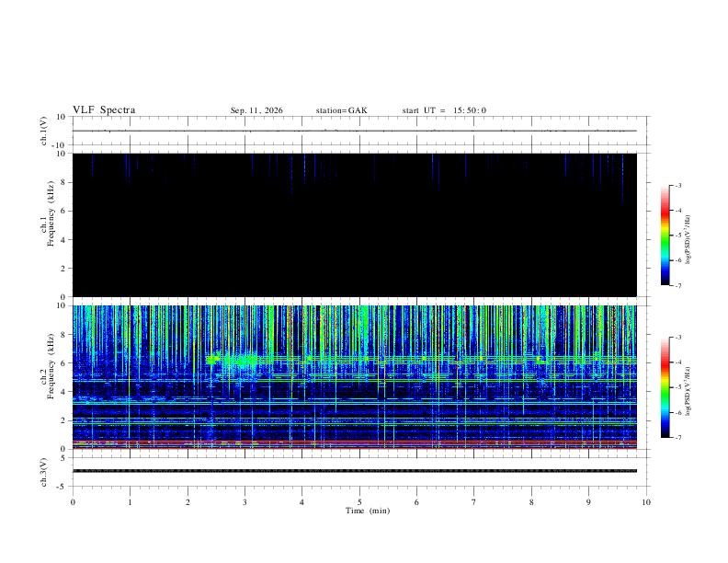Click the ch.3 waveform trace band
The image size is (728, 563).
pyautogui.click(x=354, y=471)
